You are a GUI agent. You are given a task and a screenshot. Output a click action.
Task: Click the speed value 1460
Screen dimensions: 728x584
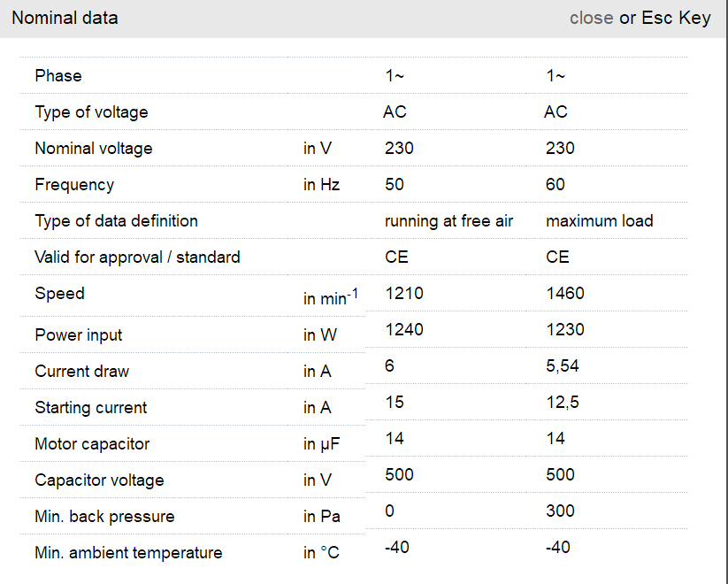(x=565, y=293)
